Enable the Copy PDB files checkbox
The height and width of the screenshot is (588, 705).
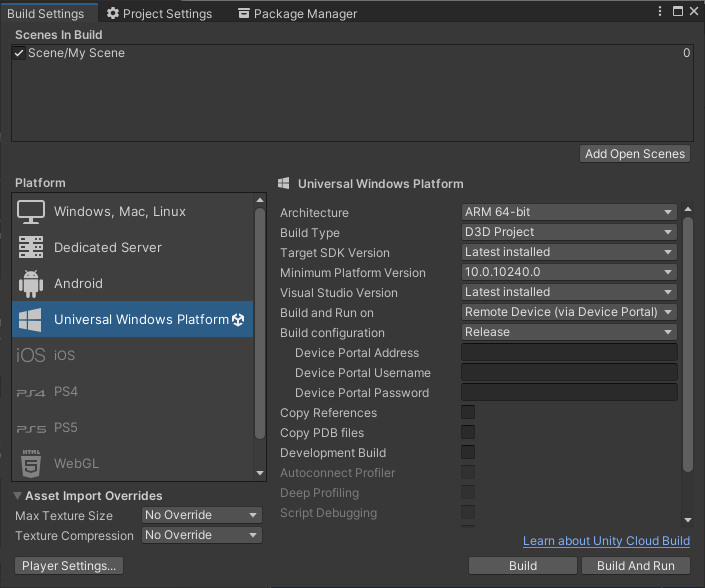(468, 432)
